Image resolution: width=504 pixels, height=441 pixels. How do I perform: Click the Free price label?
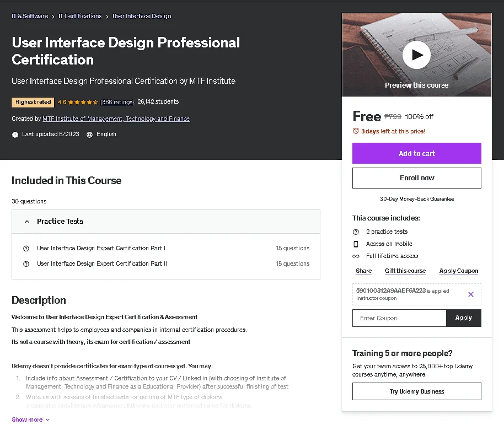[367, 116]
